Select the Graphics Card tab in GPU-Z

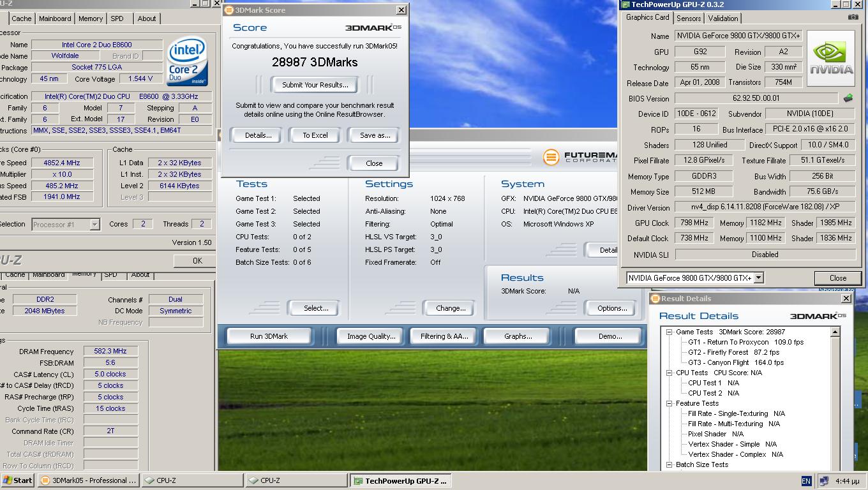648,18
